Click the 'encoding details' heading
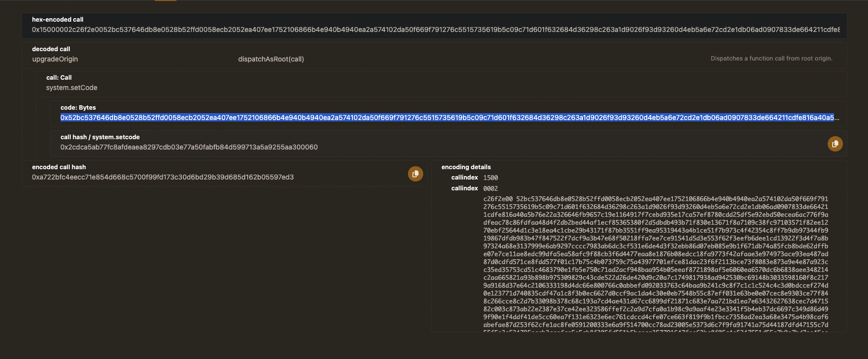 466,167
